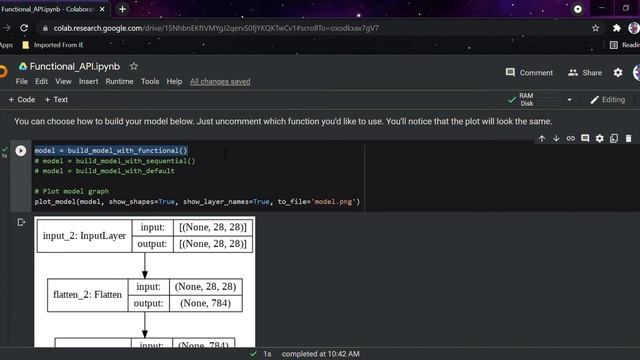The width and height of the screenshot is (640, 360).
Task: Run the model build code cell
Action: coord(21,151)
